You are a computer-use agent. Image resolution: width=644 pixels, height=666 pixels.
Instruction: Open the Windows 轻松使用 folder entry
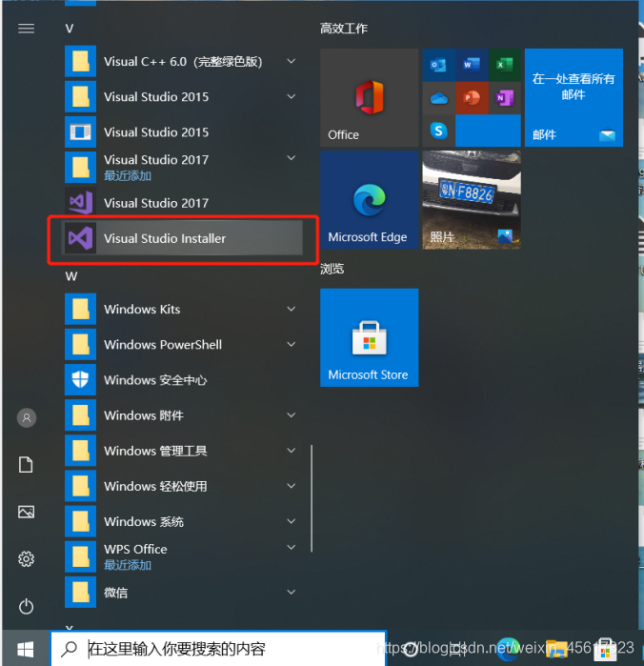(x=182, y=486)
